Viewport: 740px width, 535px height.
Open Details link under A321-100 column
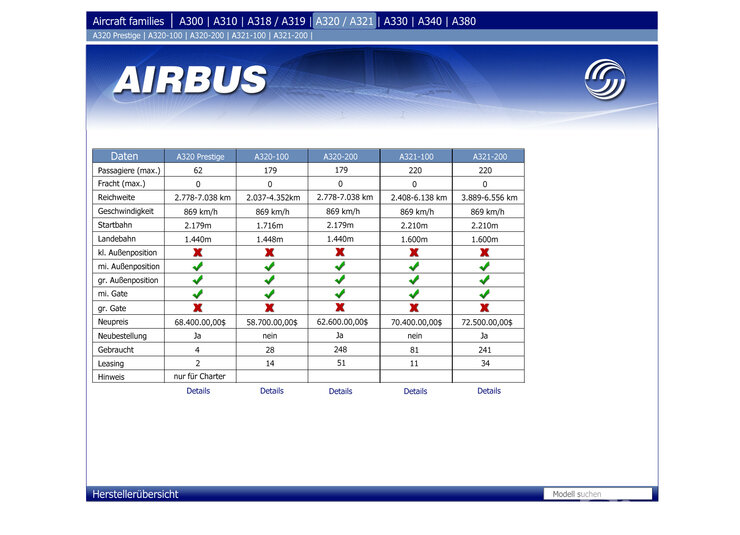click(x=415, y=391)
